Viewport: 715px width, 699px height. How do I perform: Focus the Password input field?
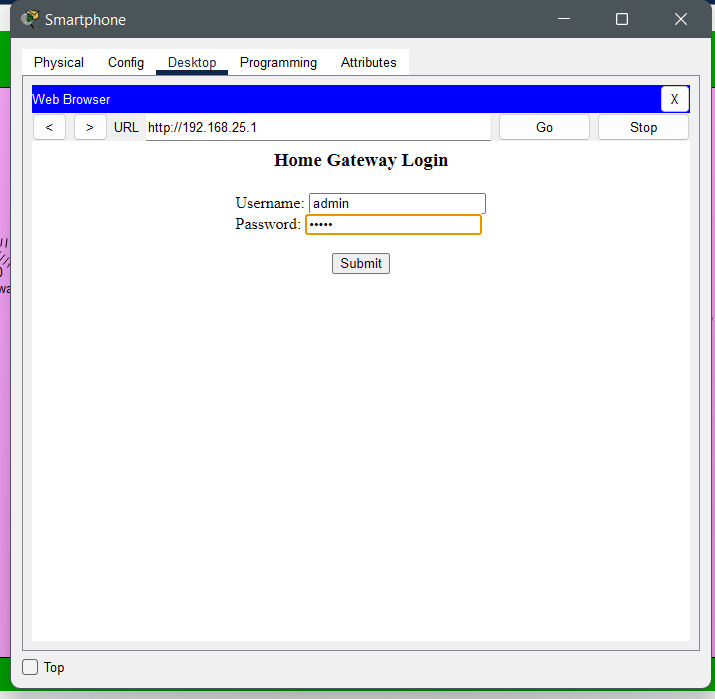coord(393,224)
